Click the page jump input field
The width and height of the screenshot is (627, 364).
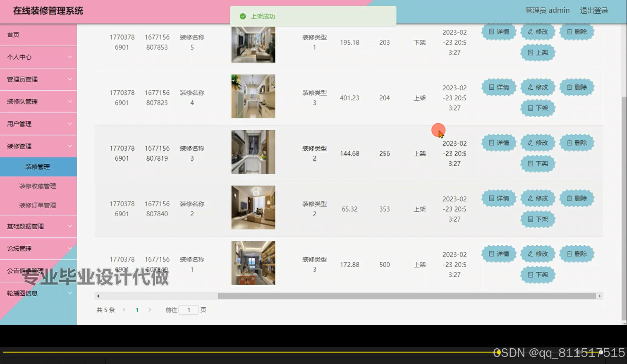click(x=189, y=309)
